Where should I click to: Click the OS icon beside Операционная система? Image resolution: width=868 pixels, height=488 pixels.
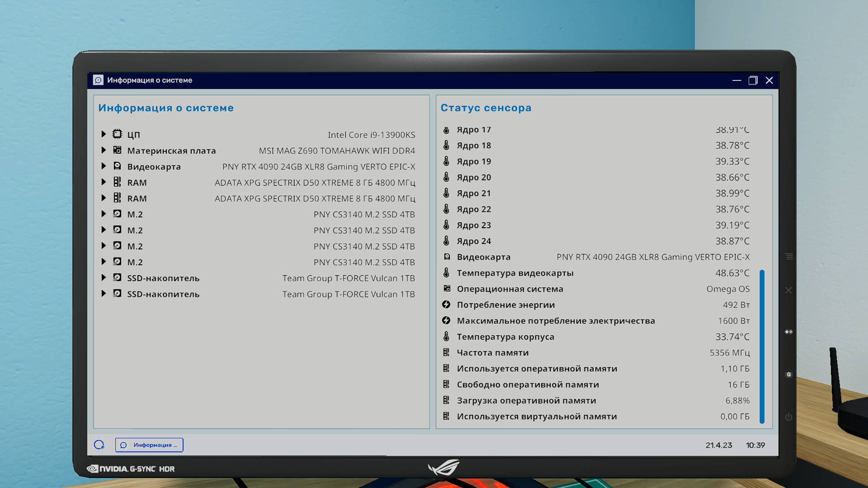coord(447,288)
